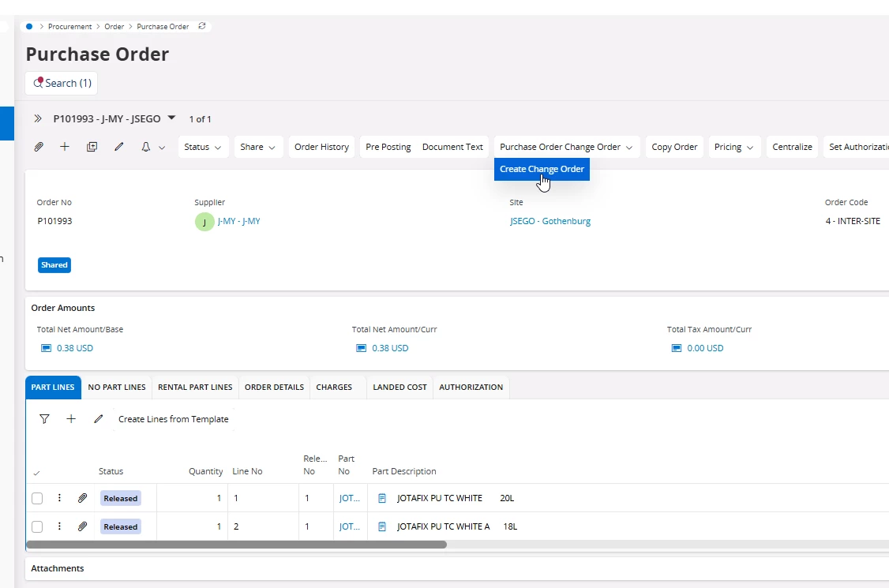Open attachment paperclip on line 2

[82, 526]
